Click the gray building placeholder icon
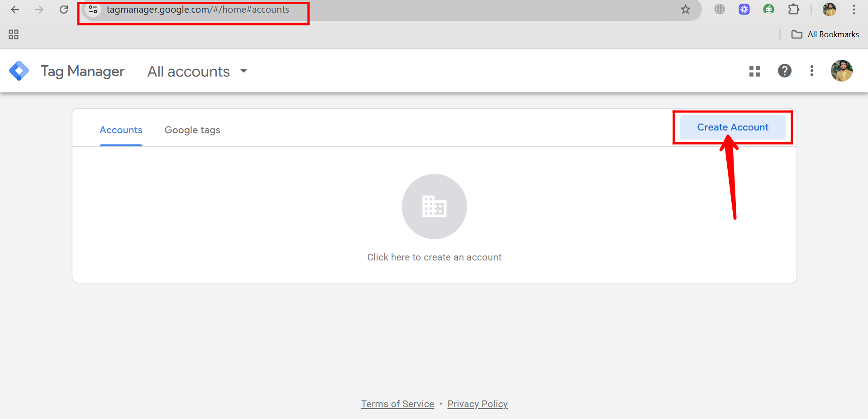This screenshot has width=868, height=419. pyautogui.click(x=434, y=207)
